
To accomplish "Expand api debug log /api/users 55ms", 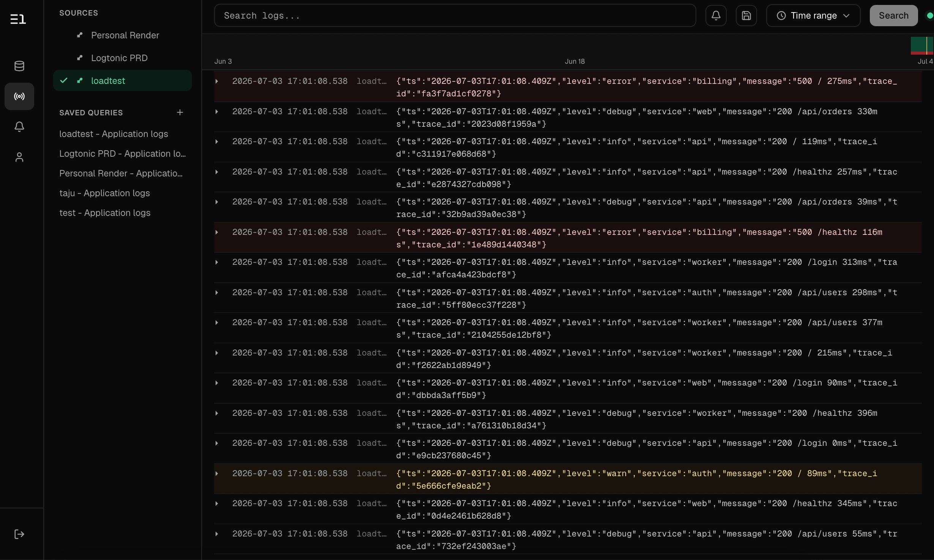I will tap(217, 534).
